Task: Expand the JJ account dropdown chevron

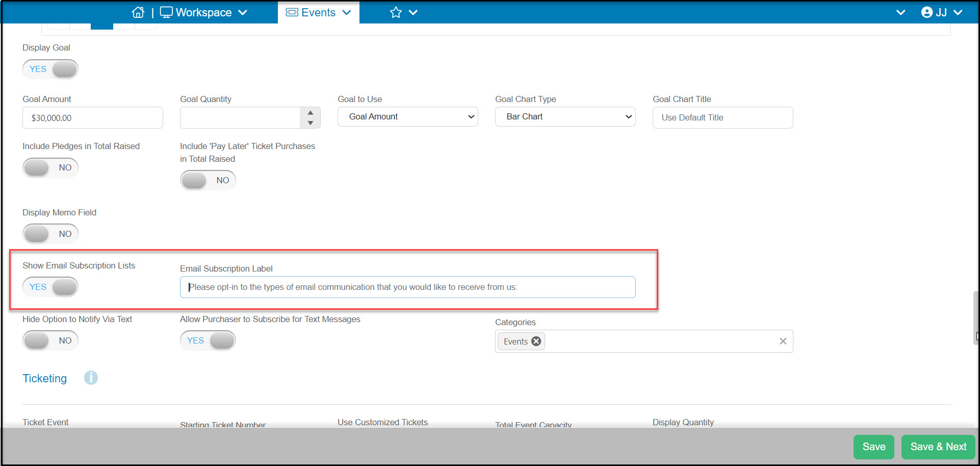Action: 958,12
